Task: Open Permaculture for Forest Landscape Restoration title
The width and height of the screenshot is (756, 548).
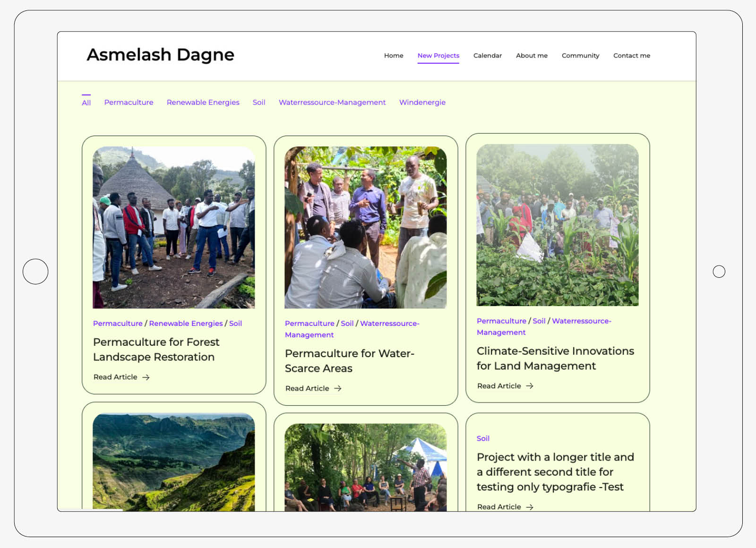Action: click(x=156, y=349)
